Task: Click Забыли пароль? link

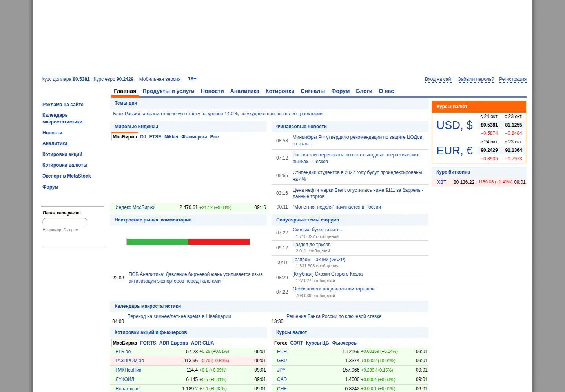Action: coord(476,79)
